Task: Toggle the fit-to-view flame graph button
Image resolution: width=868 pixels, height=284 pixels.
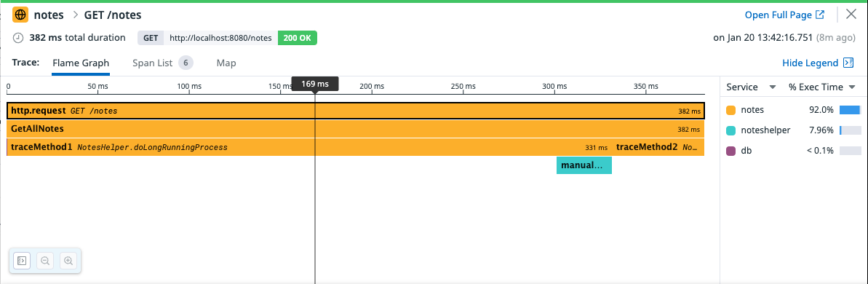Action: (22, 260)
